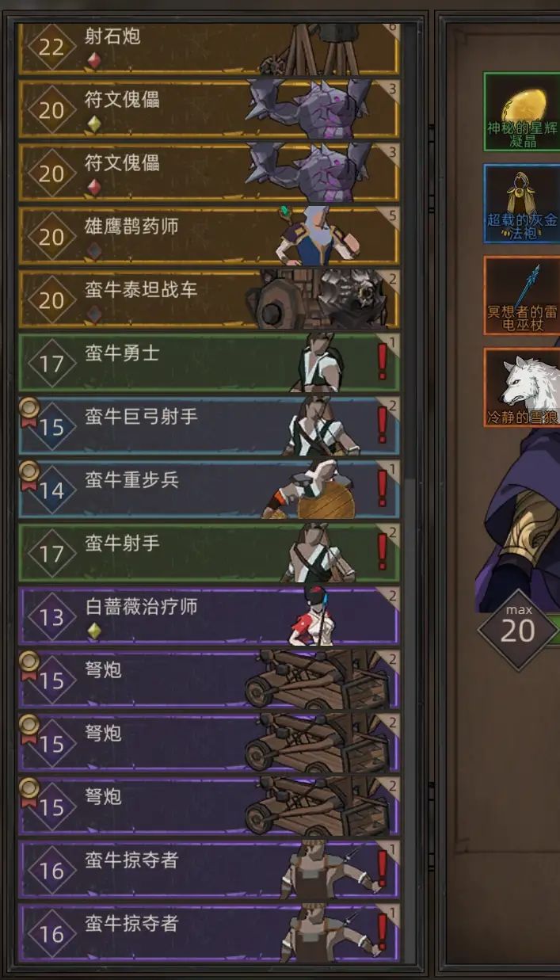Click the 符文傀儡 golem portrait with yellow gem
560x980 pixels.
tap(309, 109)
